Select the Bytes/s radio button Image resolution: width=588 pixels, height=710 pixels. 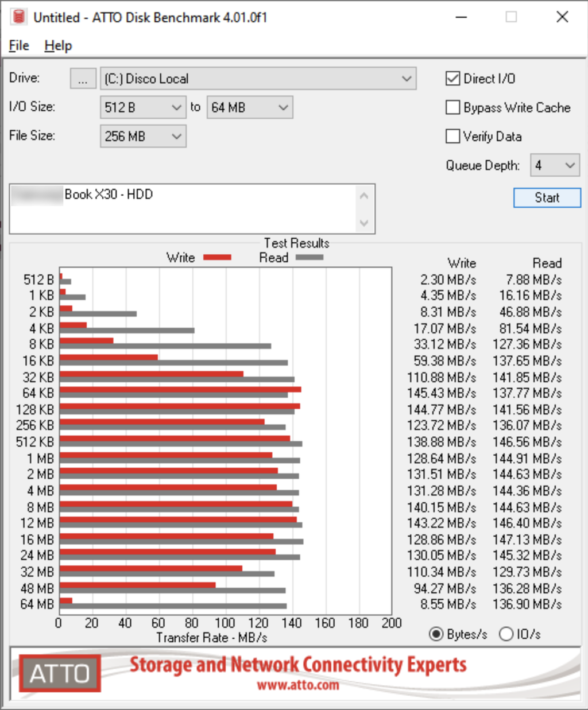pos(436,634)
